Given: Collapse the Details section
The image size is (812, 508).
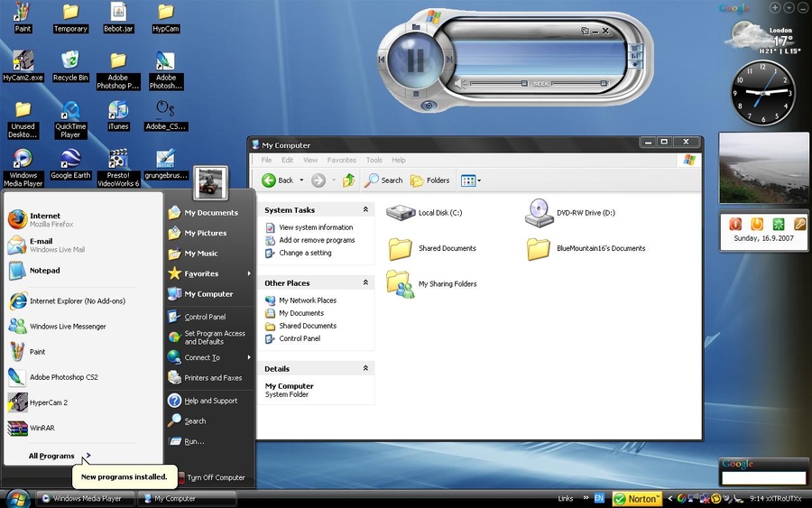Looking at the screenshot, I should [365, 368].
